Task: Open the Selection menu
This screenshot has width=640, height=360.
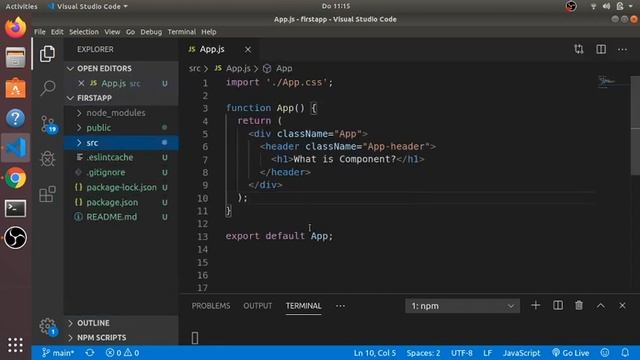Action: click(x=84, y=32)
